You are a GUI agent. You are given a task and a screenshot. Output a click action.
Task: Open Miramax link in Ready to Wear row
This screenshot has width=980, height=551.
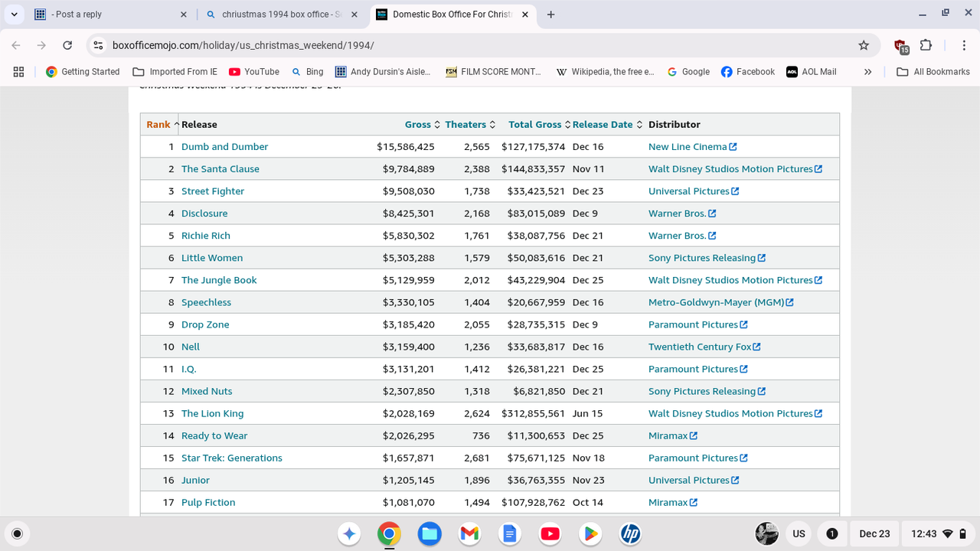672,435
